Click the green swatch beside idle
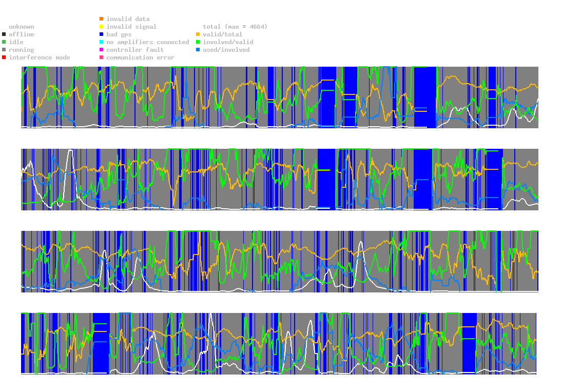This screenshot has width=562, height=392. click(4, 42)
